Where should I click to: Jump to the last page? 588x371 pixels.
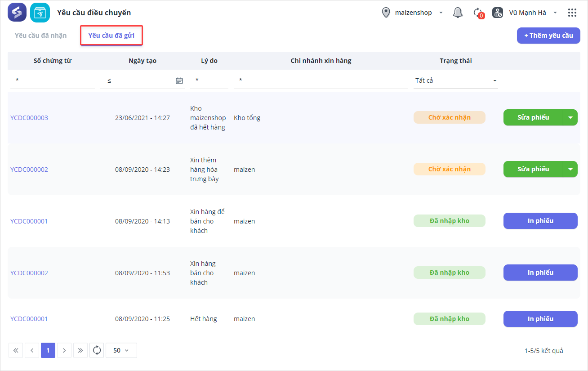[80, 350]
